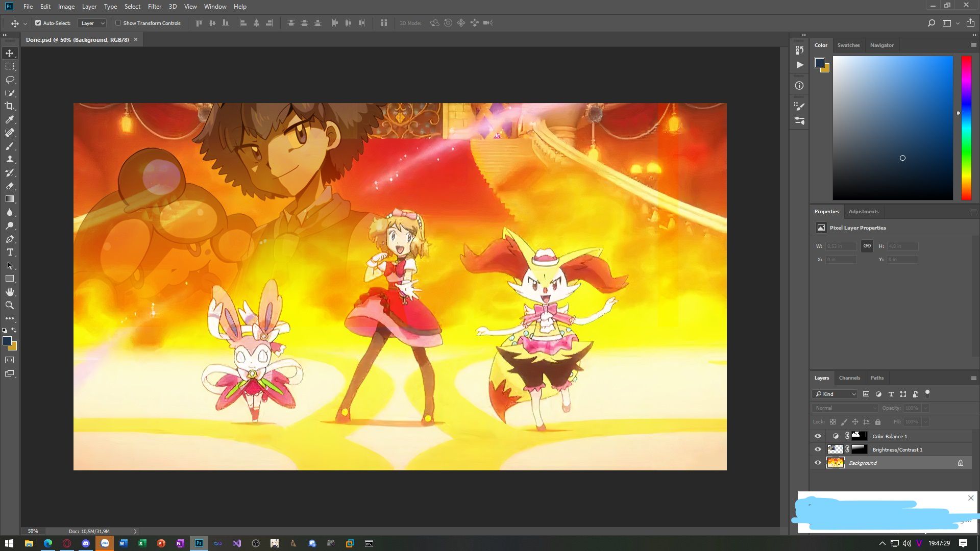Select the Rectangle shape tool
The image size is (980, 551).
(10, 279)
